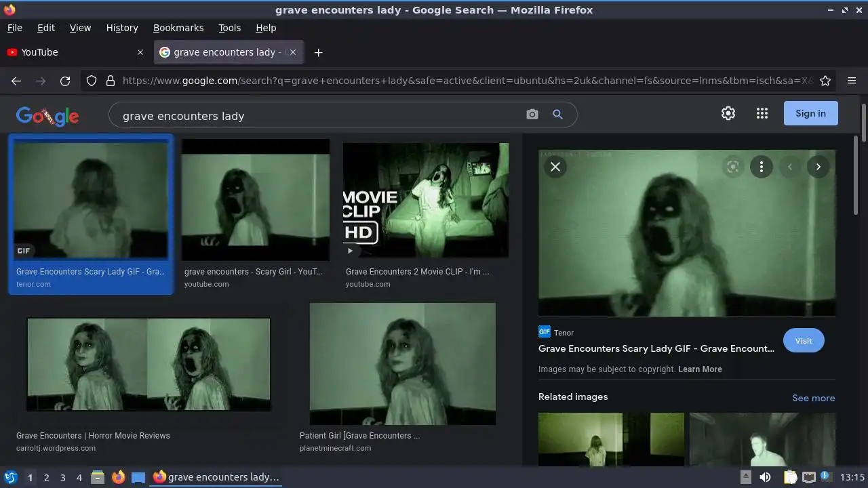
Task: Open the Patient Girl planetminecraft thumbnail
Action: point(403,364)
